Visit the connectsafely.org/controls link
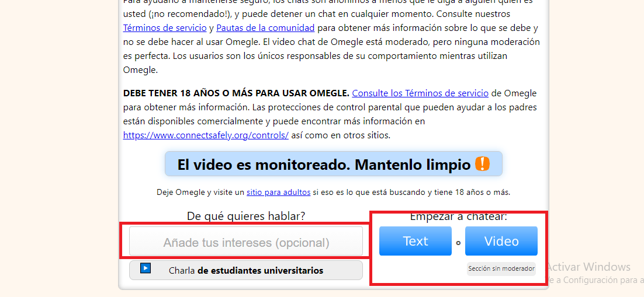The height and width of the screenshot is (297, 644). 206,135
